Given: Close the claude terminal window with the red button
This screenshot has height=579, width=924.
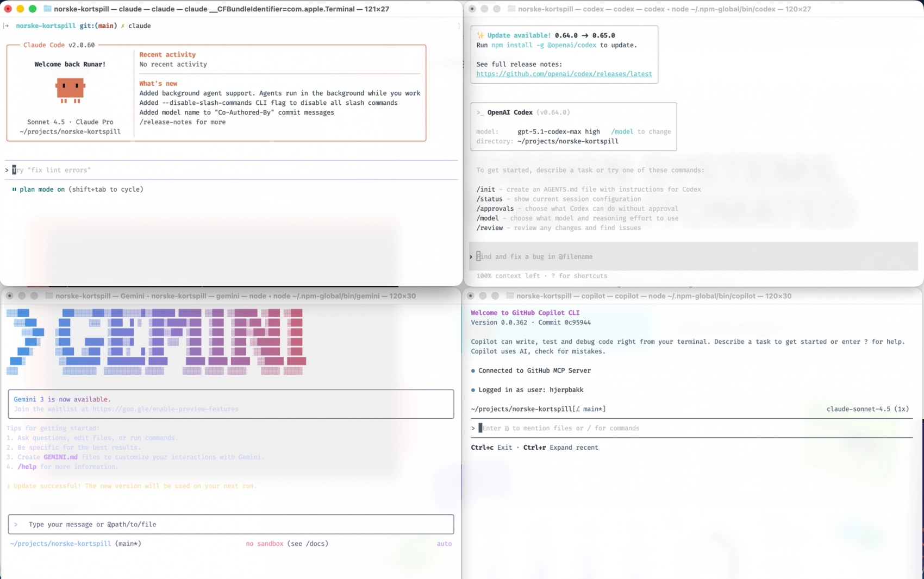Looking at the screenshot, I should pos(8,9).
